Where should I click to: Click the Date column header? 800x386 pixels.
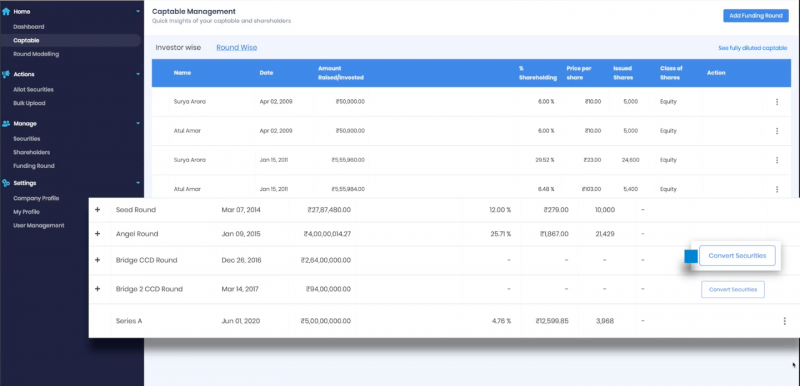(x=266, y=73)
